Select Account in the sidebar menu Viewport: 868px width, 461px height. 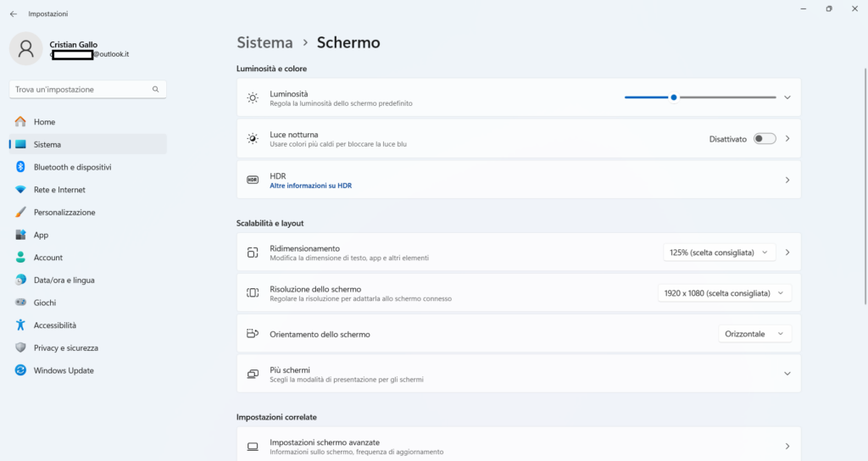[x=48, y=258]
